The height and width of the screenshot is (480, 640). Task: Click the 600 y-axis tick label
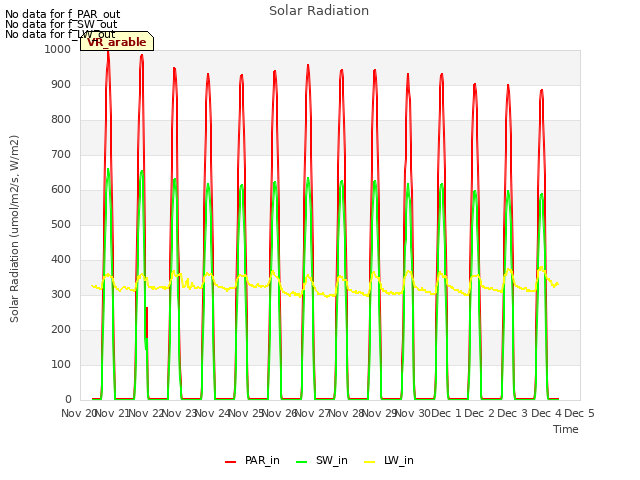(x=61, y=189)
